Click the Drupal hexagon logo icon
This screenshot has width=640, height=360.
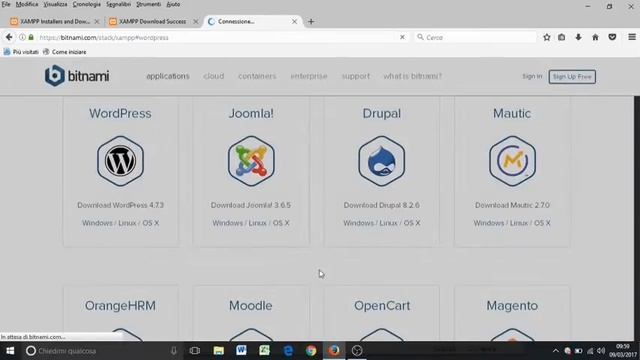[x=382, y=161]
